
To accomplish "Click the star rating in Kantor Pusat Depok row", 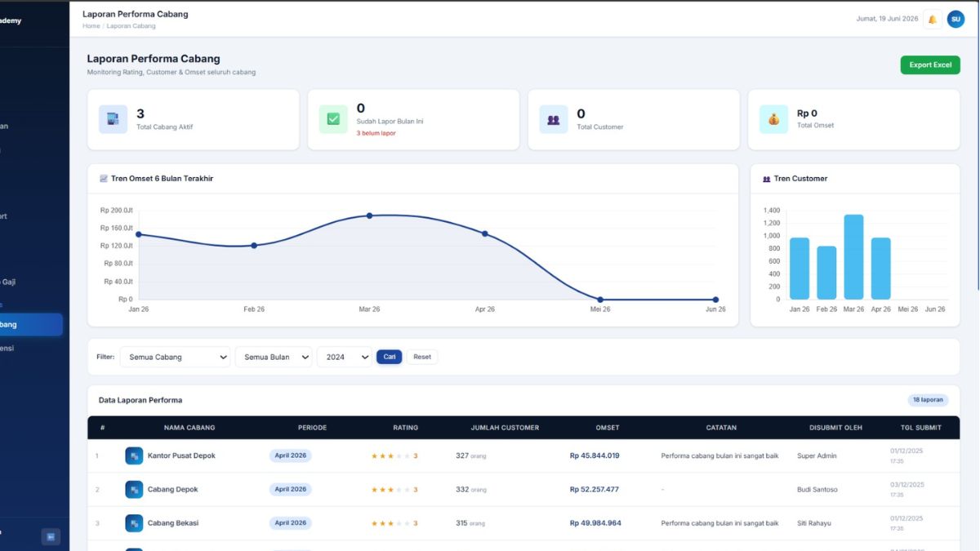I will 394,455.
